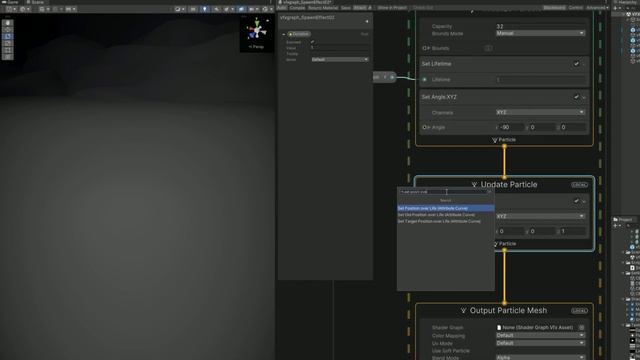Viewport: 640px width, 360px height.
Task: Click the Capacity value field
Action: pyautogui.click(x=540, y=26)
